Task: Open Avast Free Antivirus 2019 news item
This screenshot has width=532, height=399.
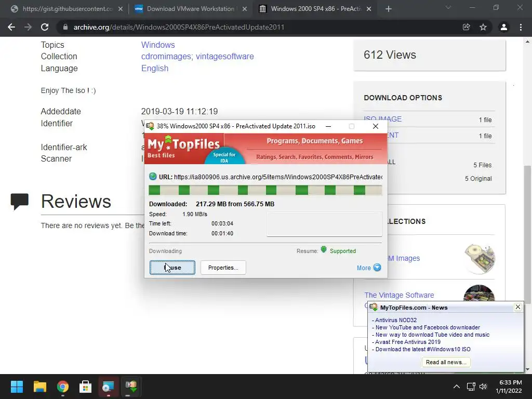Action: click(408, 342)
